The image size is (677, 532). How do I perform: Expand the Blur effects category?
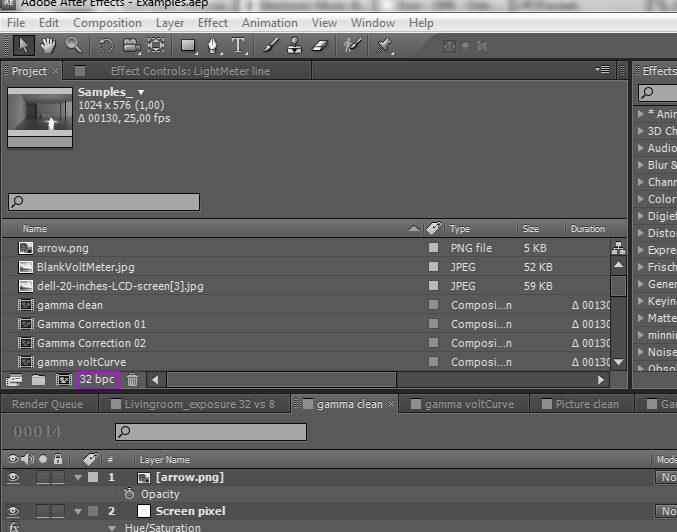pyautogui.click(x=641, y=165)
